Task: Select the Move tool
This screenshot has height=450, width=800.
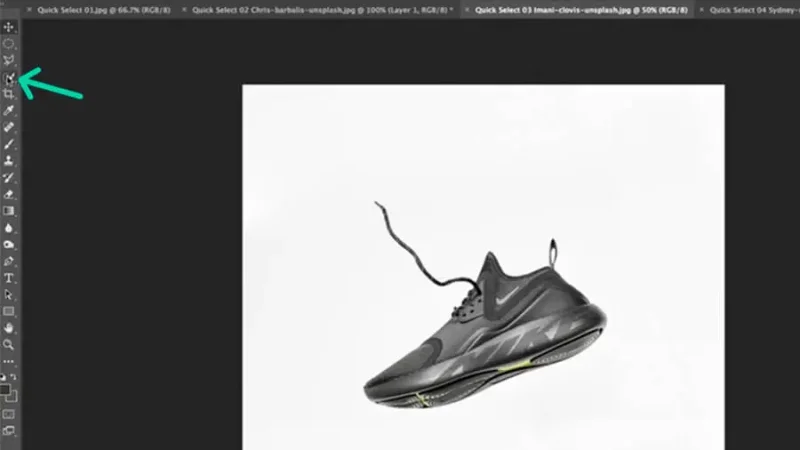Action: pos(8,27)
